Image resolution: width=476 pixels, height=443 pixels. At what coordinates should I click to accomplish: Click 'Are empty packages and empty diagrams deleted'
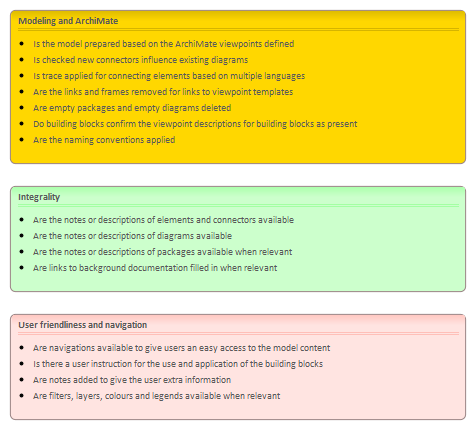tap(132, 108)
